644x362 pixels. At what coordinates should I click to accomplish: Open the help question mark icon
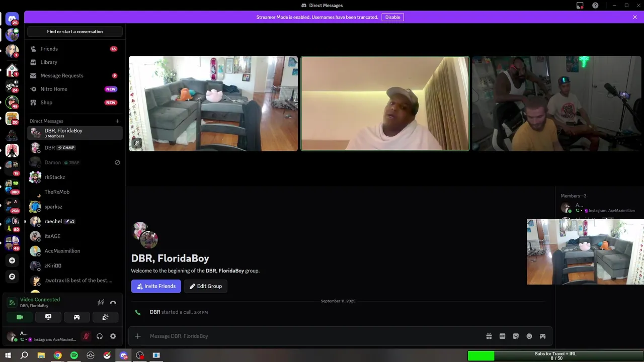tap(595, 6)
